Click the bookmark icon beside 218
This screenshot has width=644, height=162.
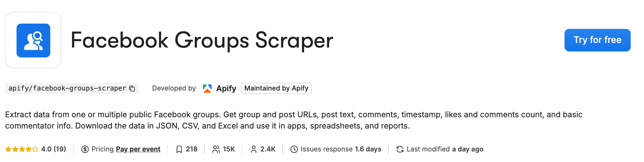(x=179, y=149)
